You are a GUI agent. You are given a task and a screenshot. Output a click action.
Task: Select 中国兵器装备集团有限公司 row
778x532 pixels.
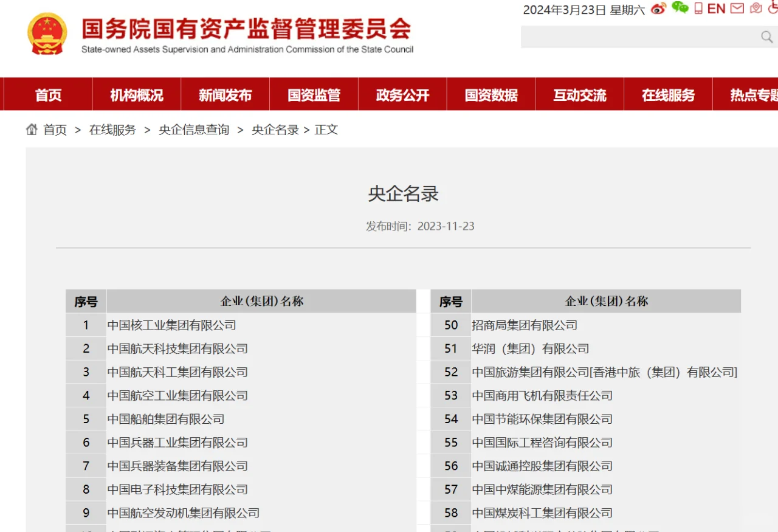pos(178,466)
